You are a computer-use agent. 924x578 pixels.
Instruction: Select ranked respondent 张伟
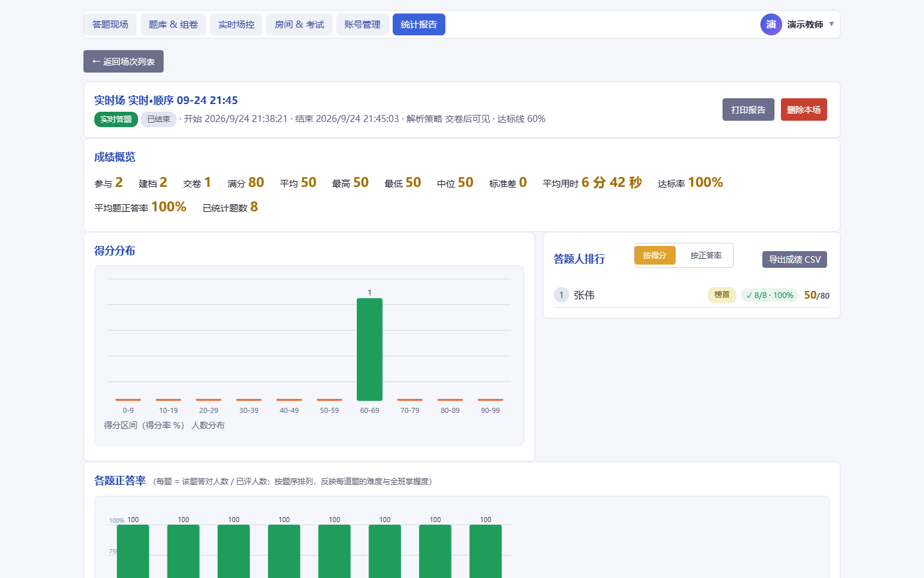(x=584, y=295)
